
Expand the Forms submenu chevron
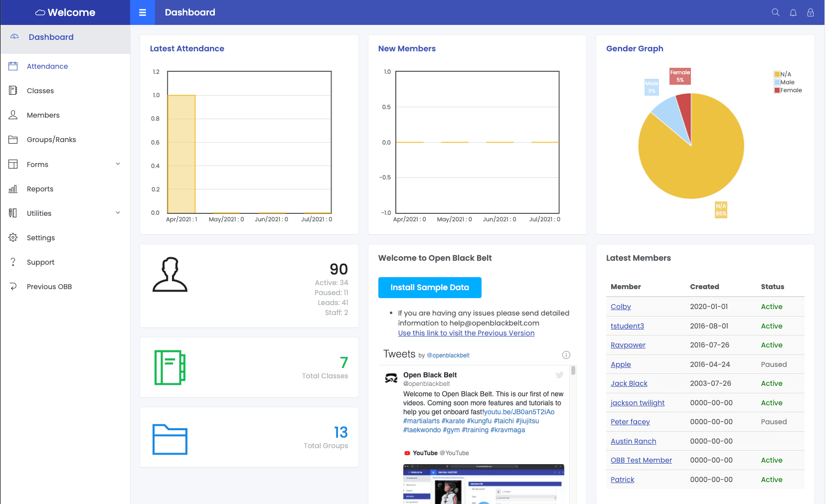[118, 164]
